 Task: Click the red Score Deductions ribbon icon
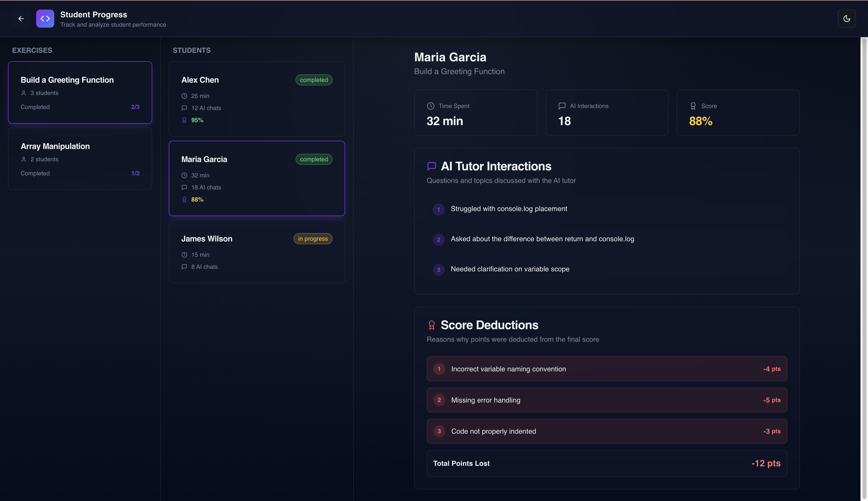(431, 325)
